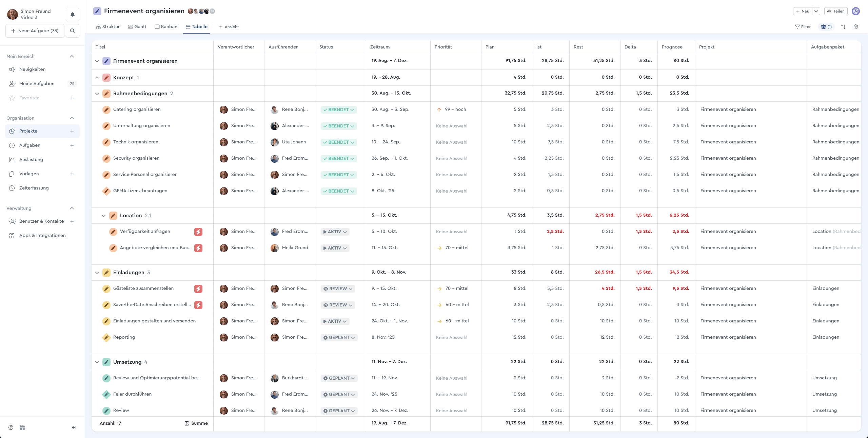Switch to the Kanban tab
868x438 pixels.
166,26
